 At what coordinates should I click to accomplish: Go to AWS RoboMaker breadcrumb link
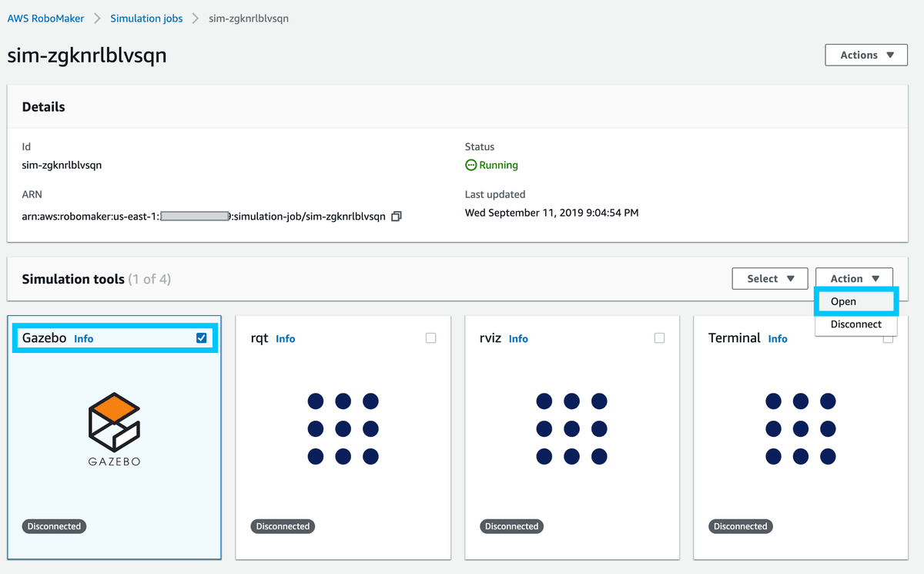[x=45, y=18]
